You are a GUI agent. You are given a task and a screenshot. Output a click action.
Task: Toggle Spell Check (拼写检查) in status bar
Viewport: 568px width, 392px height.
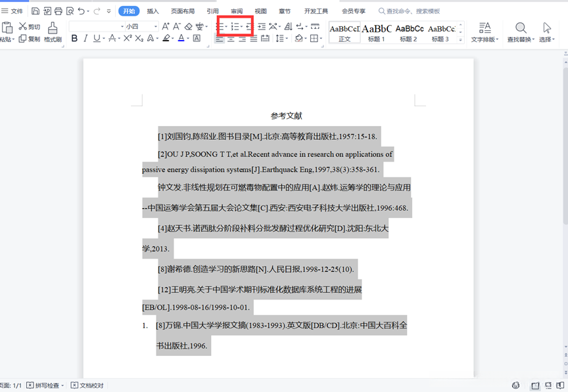tap(44, 385)
